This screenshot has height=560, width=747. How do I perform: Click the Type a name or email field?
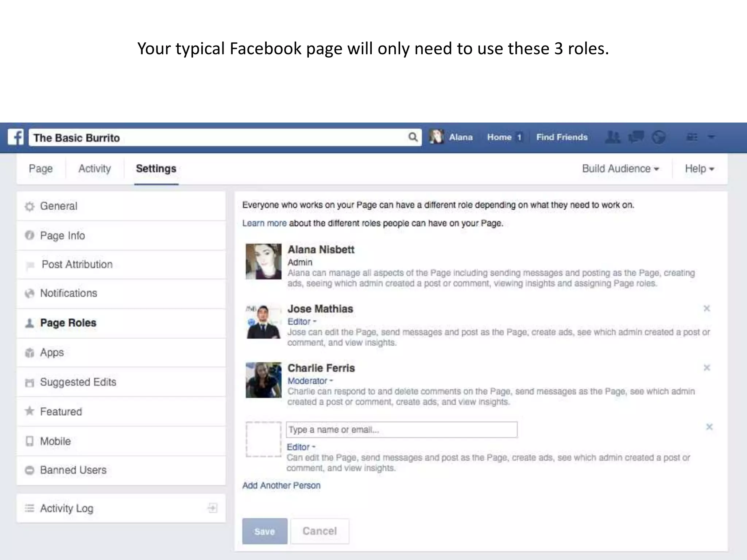click(402, 430)
